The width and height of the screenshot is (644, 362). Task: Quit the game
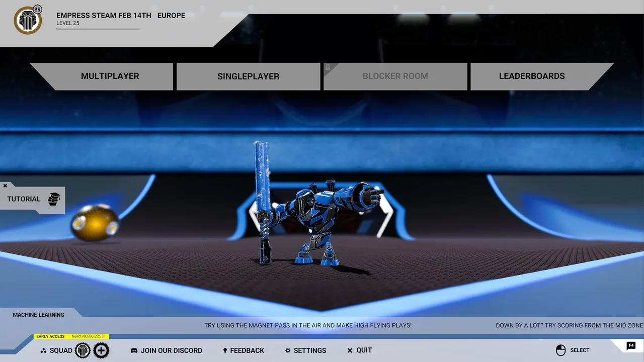coord(360,350)
